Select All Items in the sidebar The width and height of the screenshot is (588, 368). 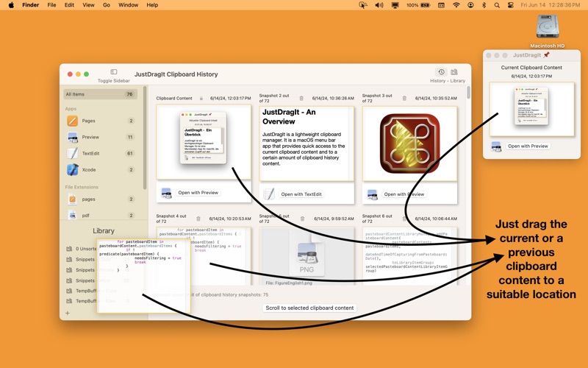click(100, 94)
